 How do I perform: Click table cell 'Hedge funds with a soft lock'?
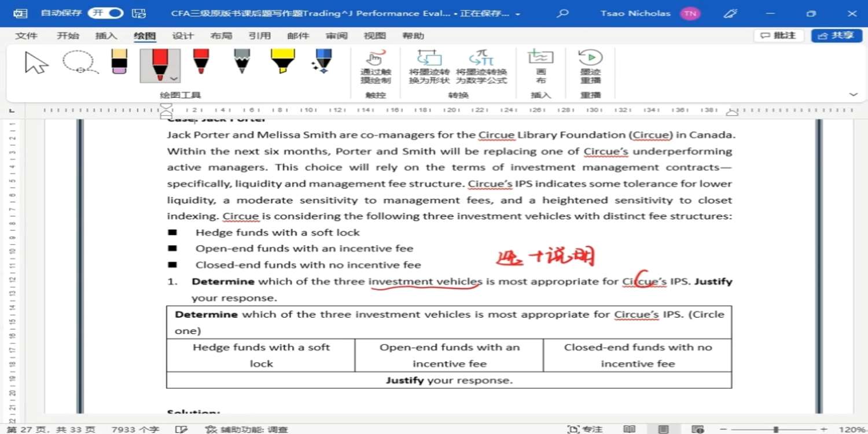pyautogui.click(x=261, y=355)
